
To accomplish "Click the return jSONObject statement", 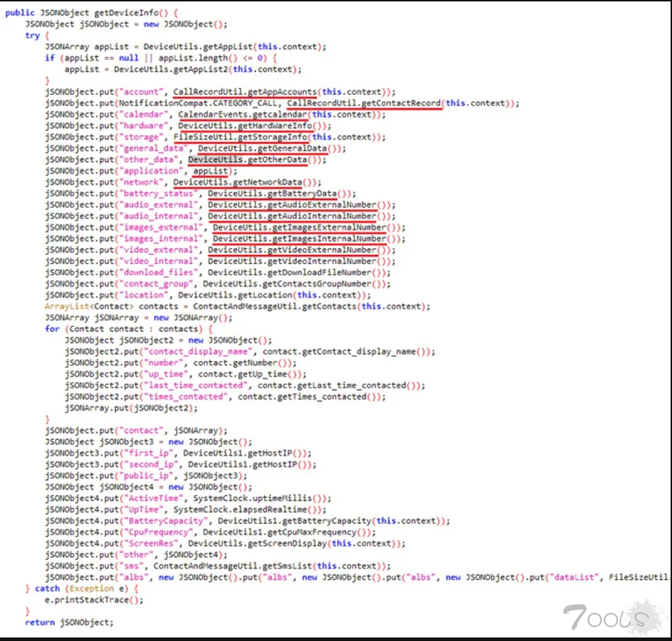I will click(70, 622).
